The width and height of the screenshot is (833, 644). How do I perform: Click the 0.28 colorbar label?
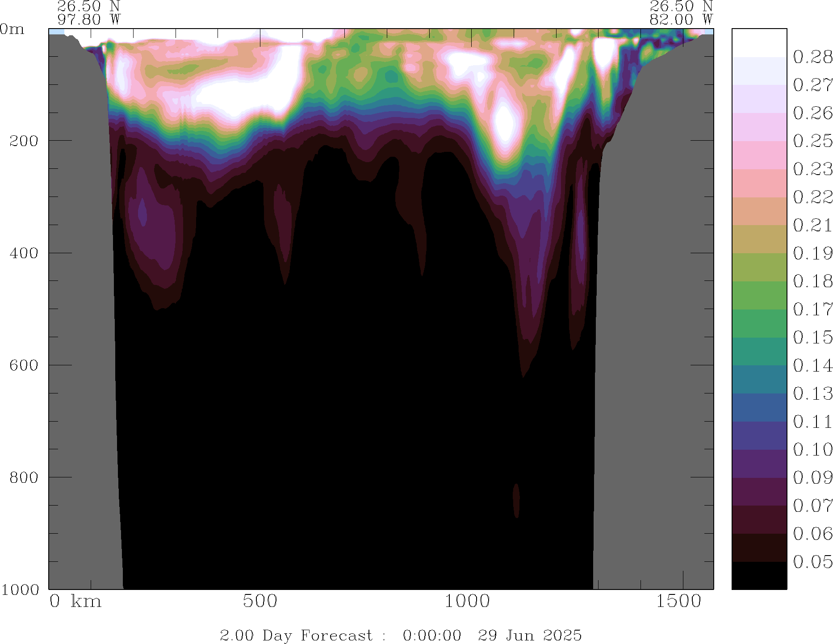coord(812,57)
